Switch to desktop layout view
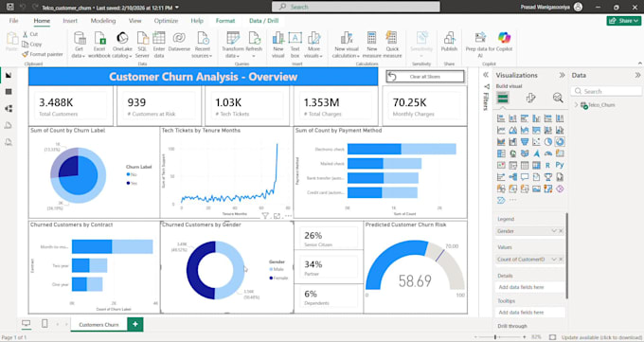The width and height of the screenshot is (644, 342). coord(26,324)
